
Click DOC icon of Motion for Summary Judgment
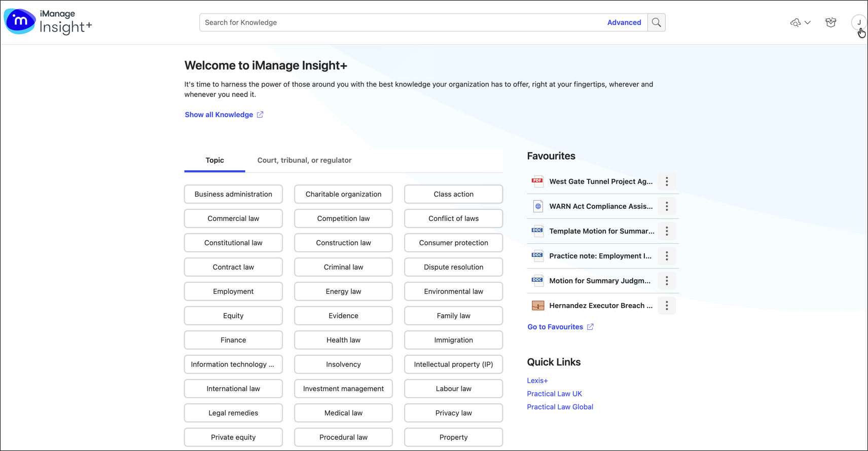click(x=537, y=281)
